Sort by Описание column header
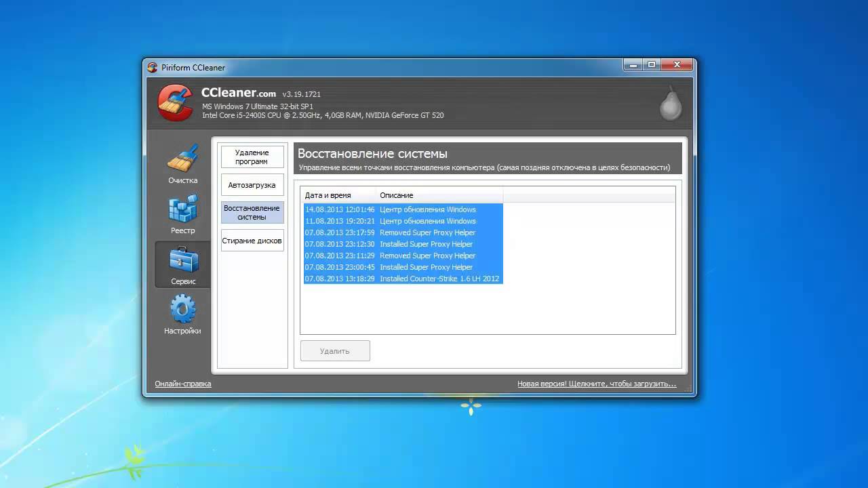Viewport: 868px width, 488px height. [439, 195]
